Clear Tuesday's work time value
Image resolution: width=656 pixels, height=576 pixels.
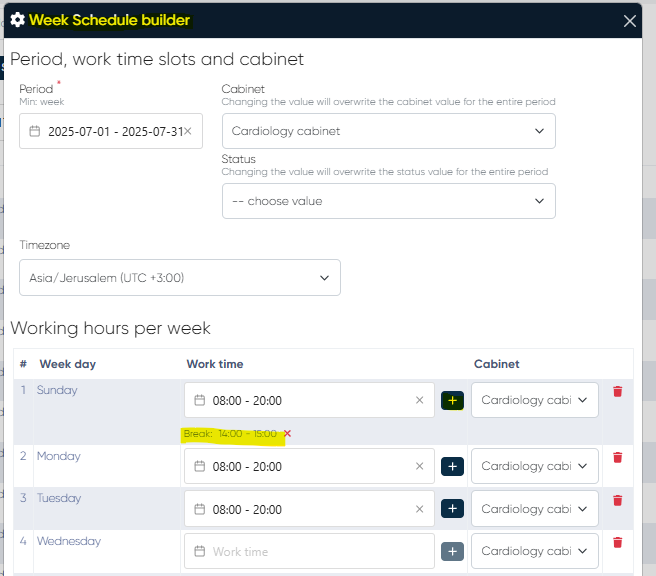(x=420, y=509)
